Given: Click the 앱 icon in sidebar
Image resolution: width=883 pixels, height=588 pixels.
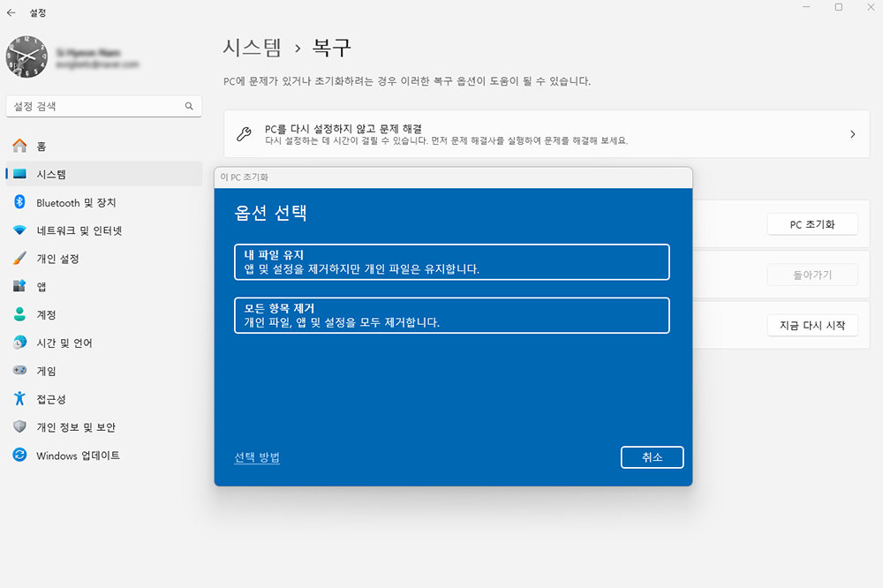Looking at the screenshot, I should click(19, 286).
